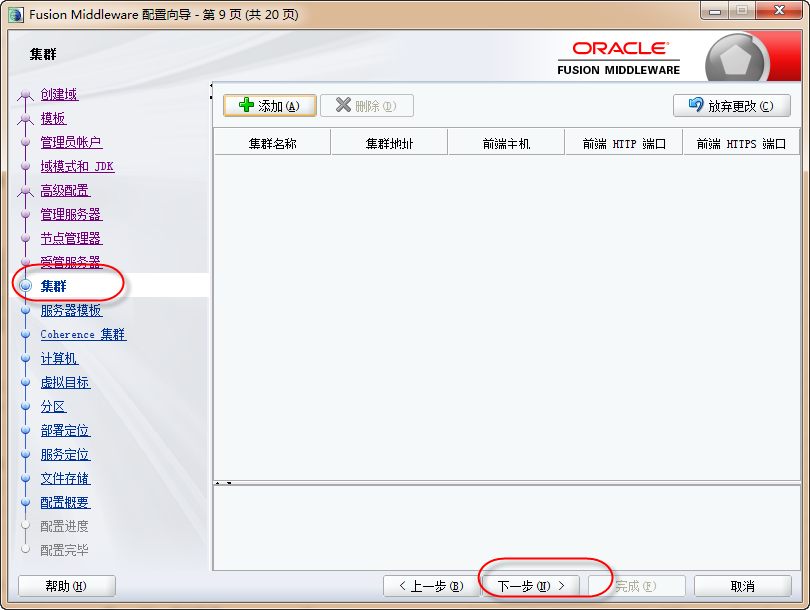Go to 部署定位 step

pyautogui.click(x=65, y=430)
